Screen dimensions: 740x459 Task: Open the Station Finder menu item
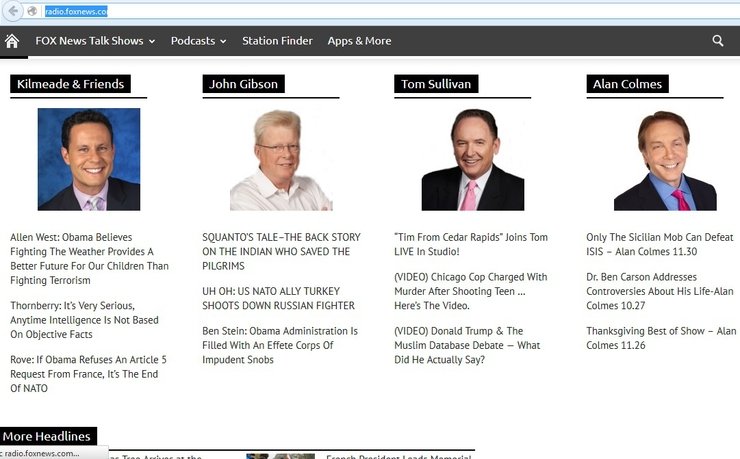277,41
